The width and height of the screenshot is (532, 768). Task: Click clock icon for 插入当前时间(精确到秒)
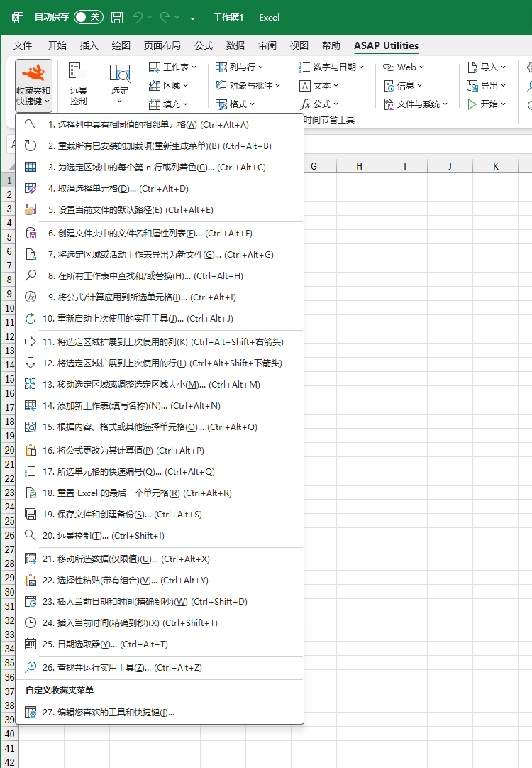pyautogui.click(x=31, y=622)
